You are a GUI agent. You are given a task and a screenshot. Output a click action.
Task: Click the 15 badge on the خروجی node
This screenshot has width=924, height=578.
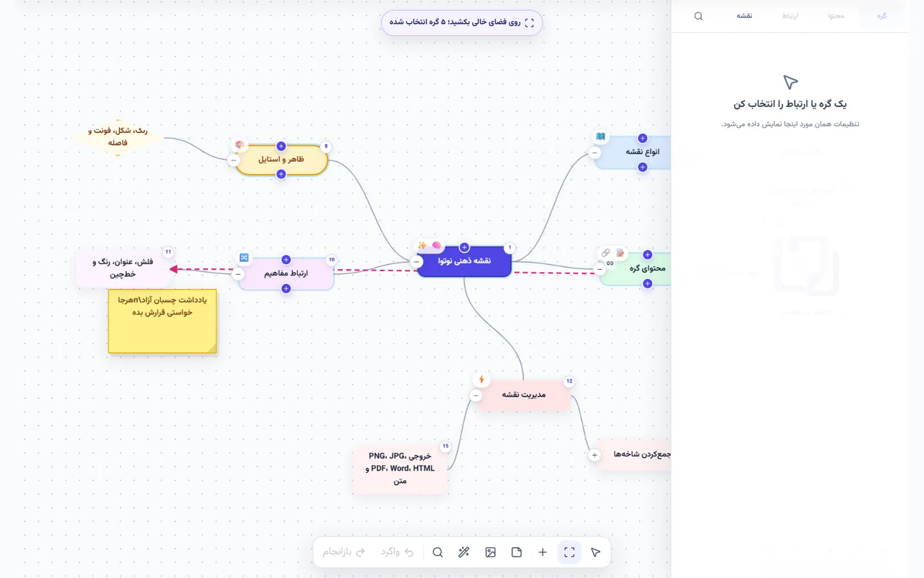[x=445, y=446]
